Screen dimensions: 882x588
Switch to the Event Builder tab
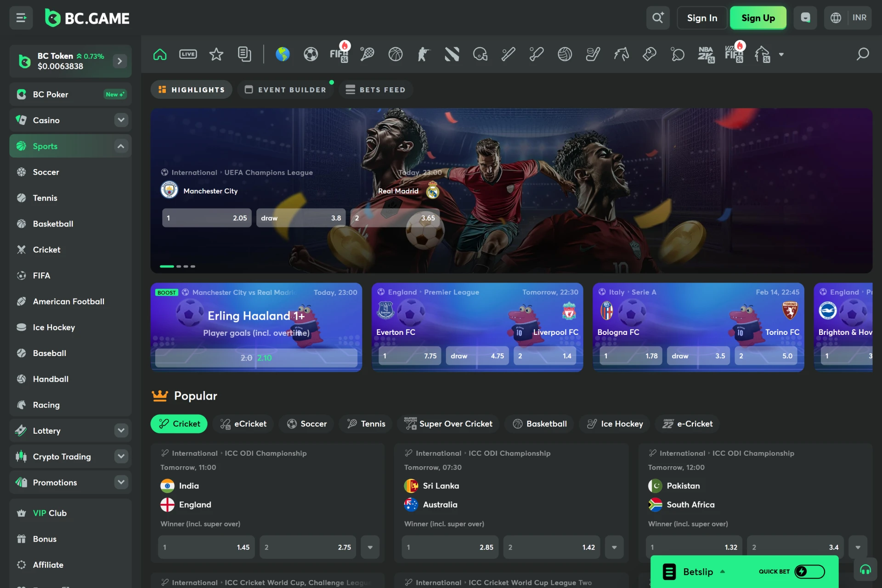click(286, 90)
